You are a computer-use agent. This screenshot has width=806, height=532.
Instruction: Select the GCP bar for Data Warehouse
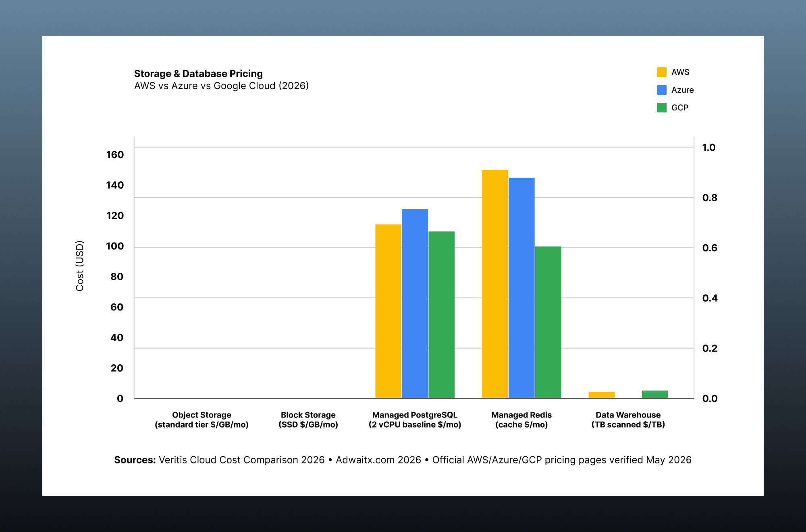(x=655, y=394)
